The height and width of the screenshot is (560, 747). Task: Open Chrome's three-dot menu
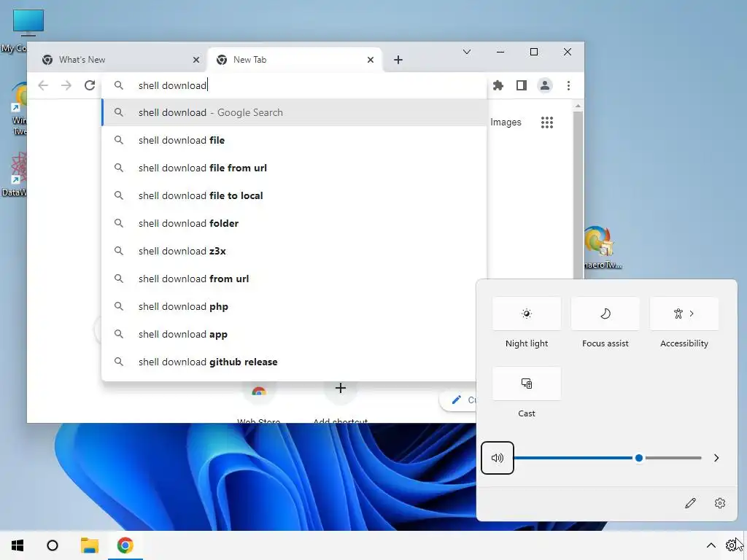coord(568,85)
